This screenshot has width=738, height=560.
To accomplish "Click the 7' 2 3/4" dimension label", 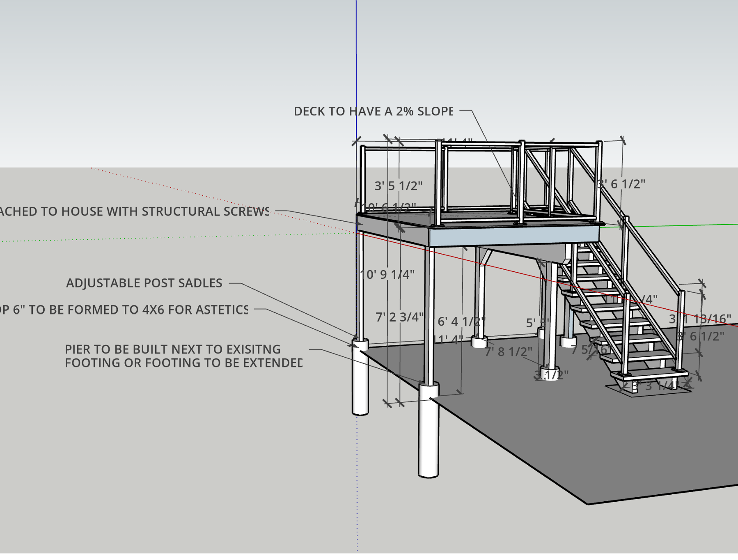I will 399,317.
